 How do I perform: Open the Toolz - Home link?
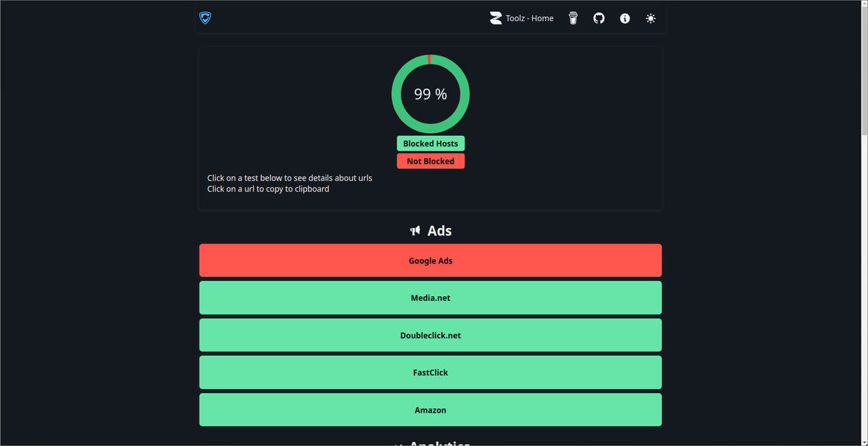(521, 18)
